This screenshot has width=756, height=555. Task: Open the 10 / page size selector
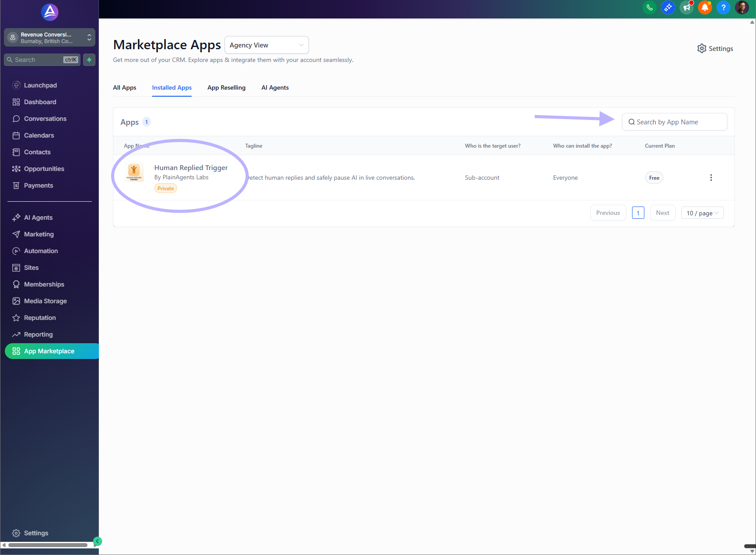pos(702,213)
